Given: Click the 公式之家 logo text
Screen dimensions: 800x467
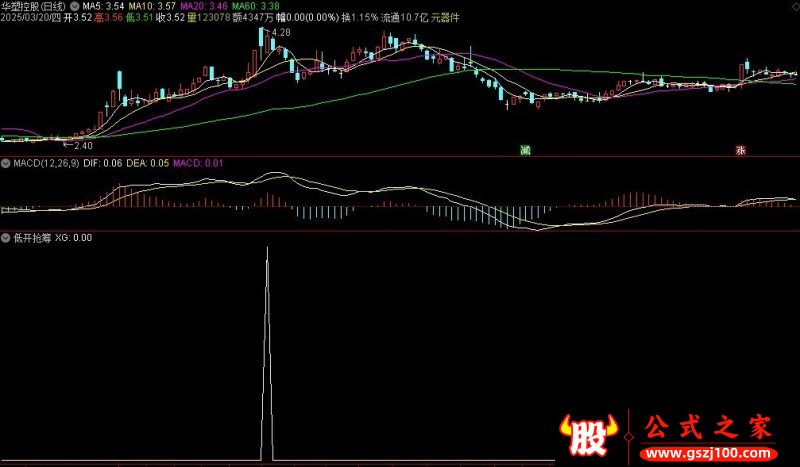Looking at the screenshot, I should tap(709, 427).
